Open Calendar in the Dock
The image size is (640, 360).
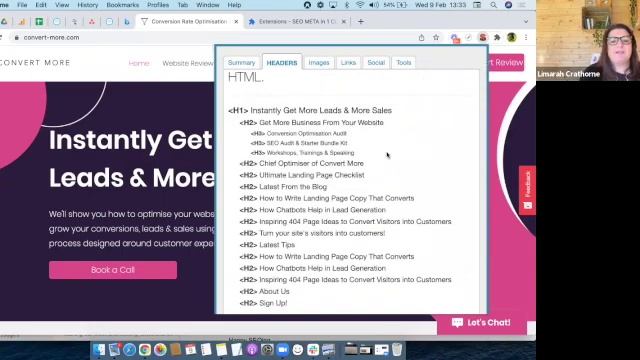click(x=191, y=350)
